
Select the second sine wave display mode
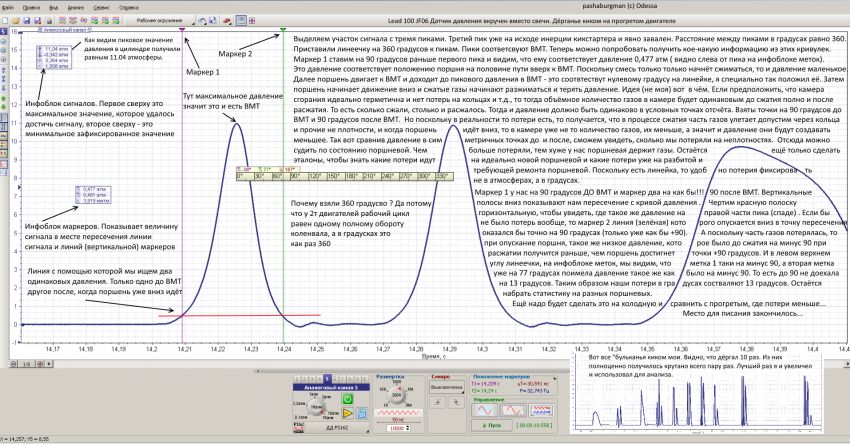click(x=513, y=410)
